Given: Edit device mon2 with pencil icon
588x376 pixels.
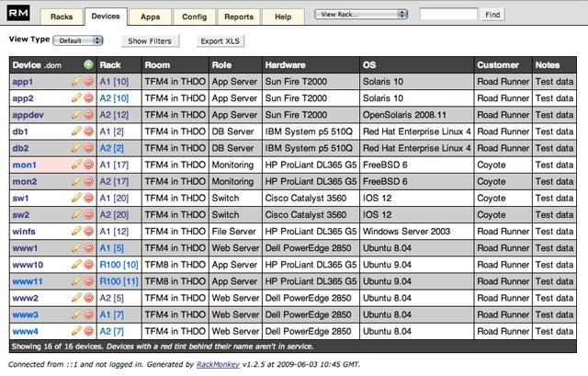Looking at the screenshot, I should [76, 181].
